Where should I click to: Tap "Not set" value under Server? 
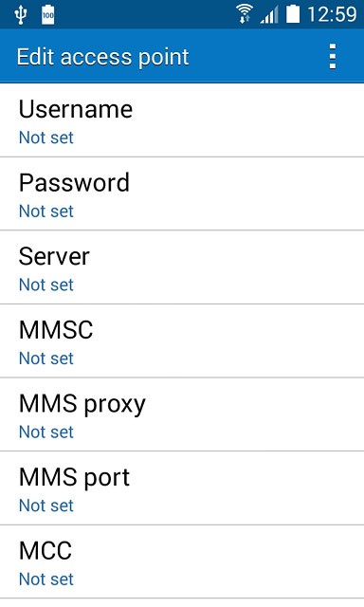click(46, 285)
